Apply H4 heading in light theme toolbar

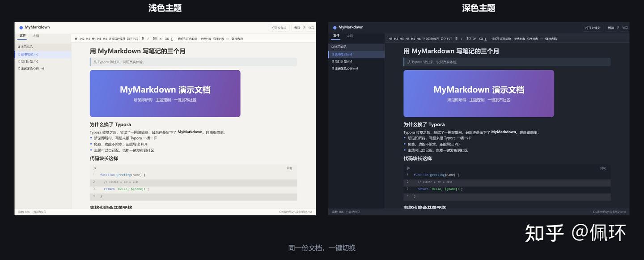coord(93,39)
